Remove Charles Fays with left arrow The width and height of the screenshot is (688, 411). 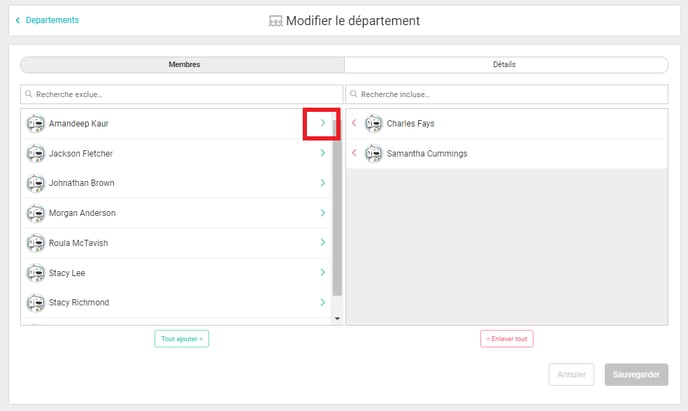(354, 123)
